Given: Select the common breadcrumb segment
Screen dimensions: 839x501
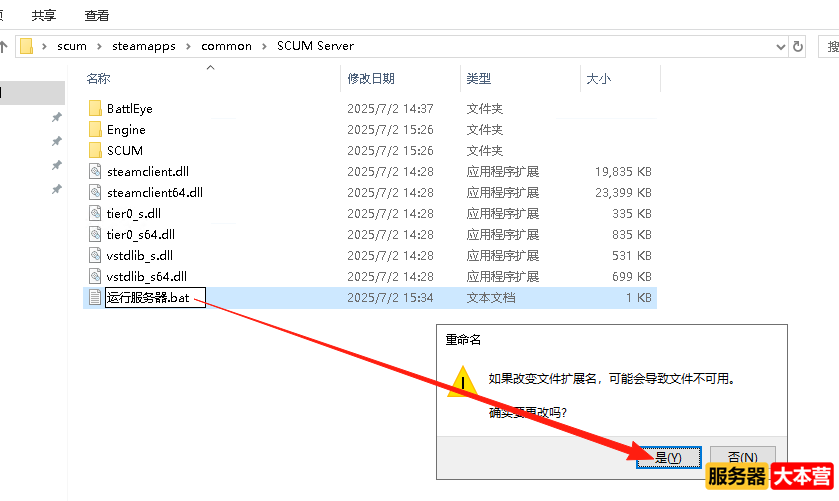Looking at the screenshot, I should [x=226, y=46].
